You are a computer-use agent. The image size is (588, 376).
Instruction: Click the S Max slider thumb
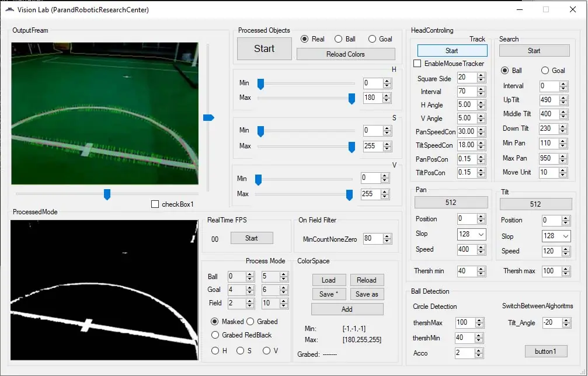click(x=352, y=147)
